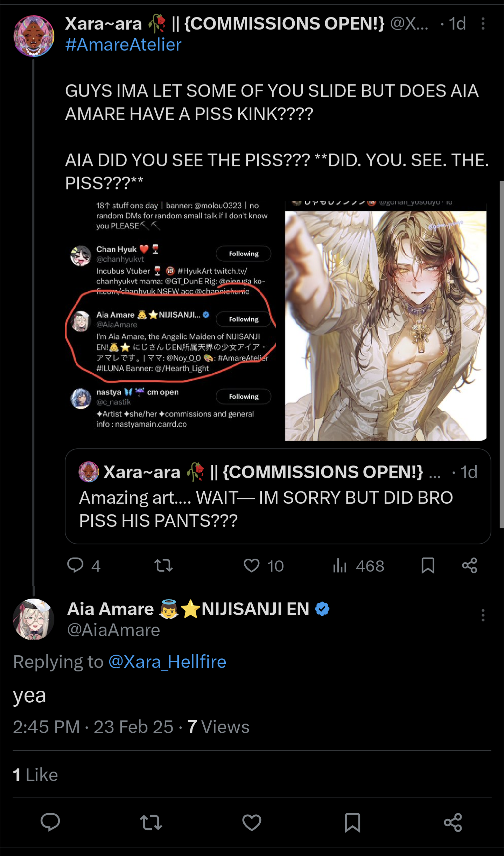Reply to Xara~ara's tweet with comment icon

(75, 565)
